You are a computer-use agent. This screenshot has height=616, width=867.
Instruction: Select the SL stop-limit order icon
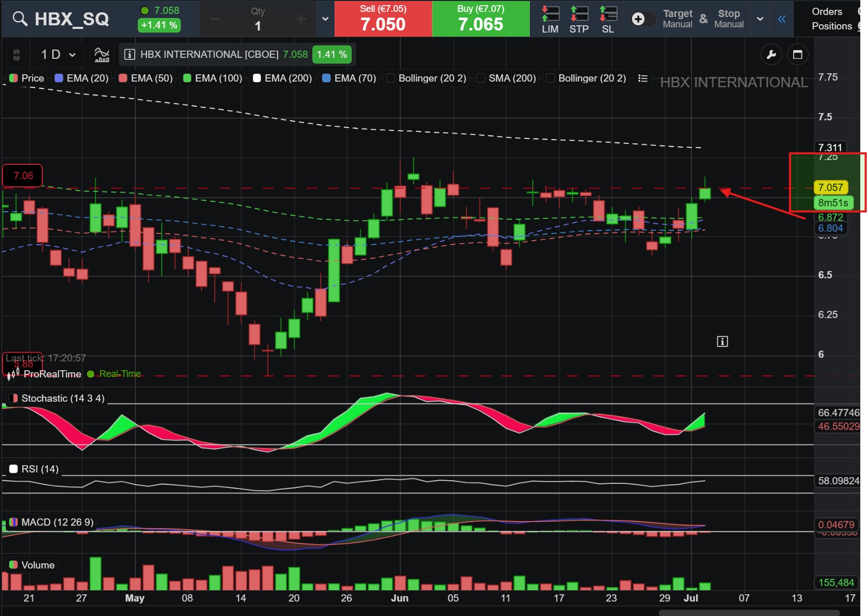(x=608, y=20)
